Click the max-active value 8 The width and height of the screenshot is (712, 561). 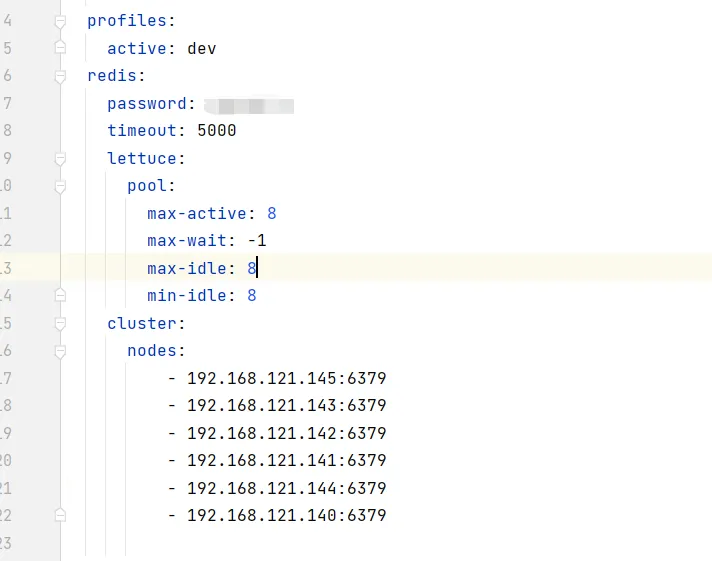pos(272,213)
